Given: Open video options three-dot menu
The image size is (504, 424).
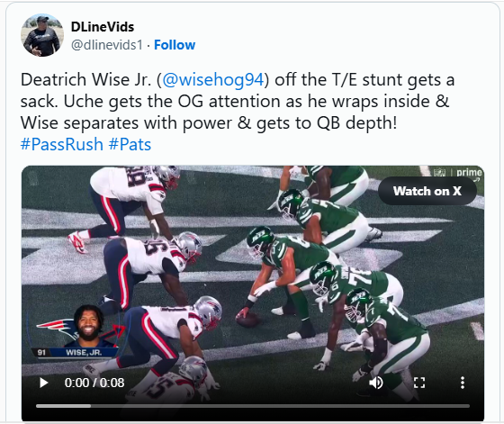Looking at the screenshot, I should 463,383.
